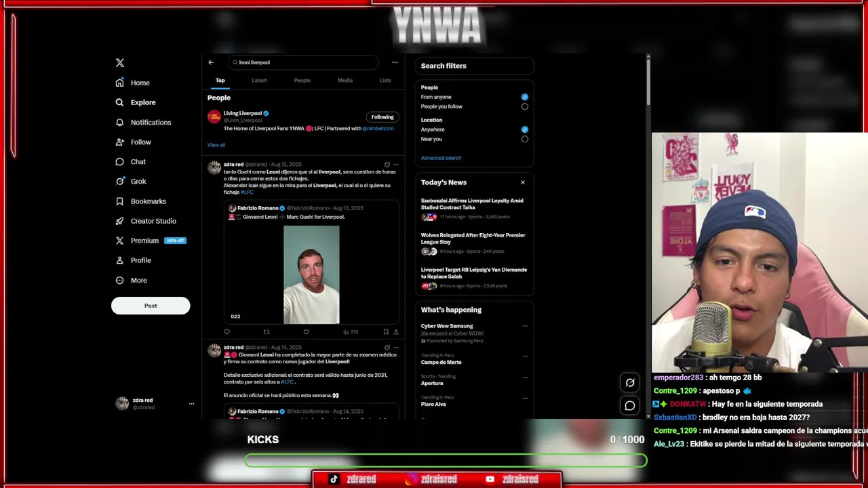The image size is (868, 488).
Task: Click the TikTok icon in stream overlay
Action: 334,479
